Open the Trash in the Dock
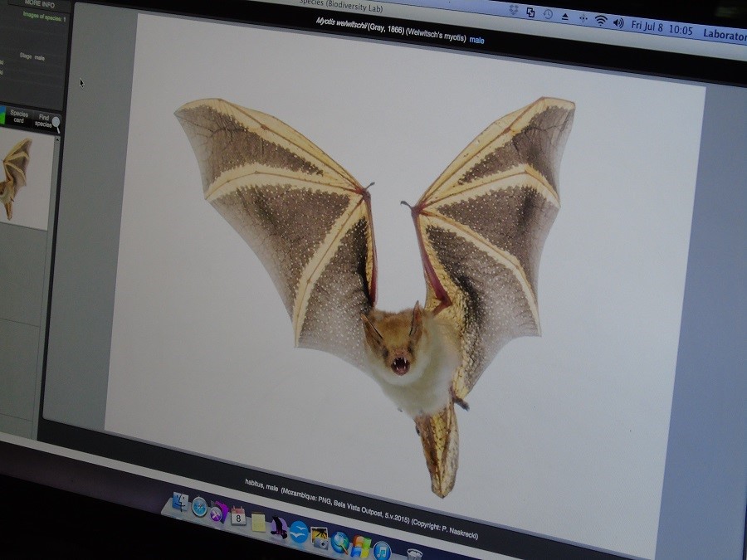Screen dimensions: 747x560 (x=414, y=555)
